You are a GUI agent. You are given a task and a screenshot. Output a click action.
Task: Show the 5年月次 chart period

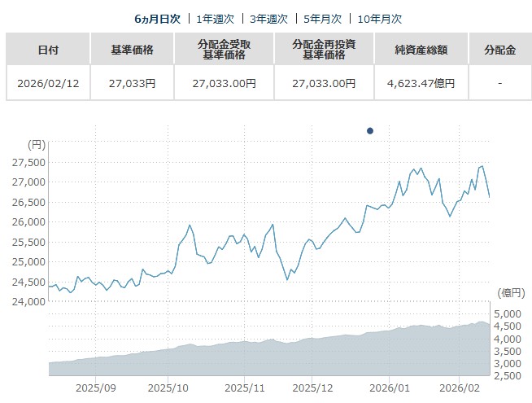322,18
